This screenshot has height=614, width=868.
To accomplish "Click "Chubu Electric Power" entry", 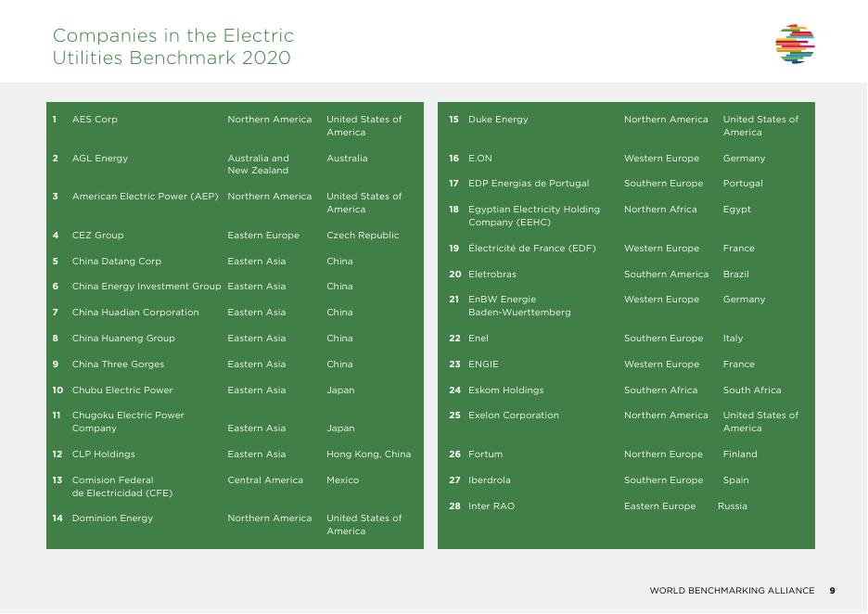I will (x=122, y=390).
